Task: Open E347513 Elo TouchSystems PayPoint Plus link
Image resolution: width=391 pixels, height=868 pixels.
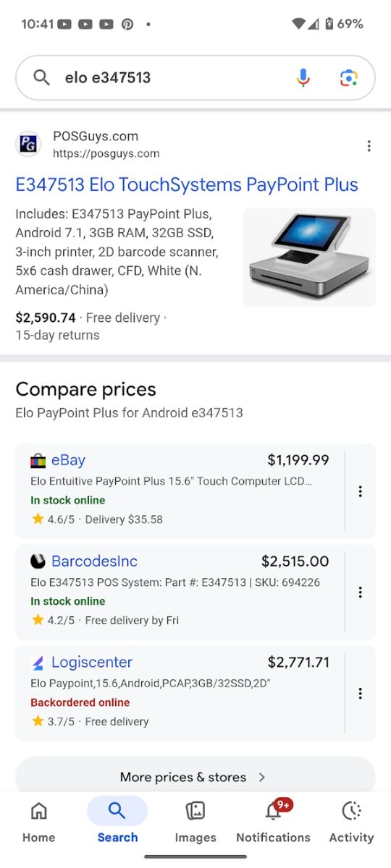Action: 187,184
